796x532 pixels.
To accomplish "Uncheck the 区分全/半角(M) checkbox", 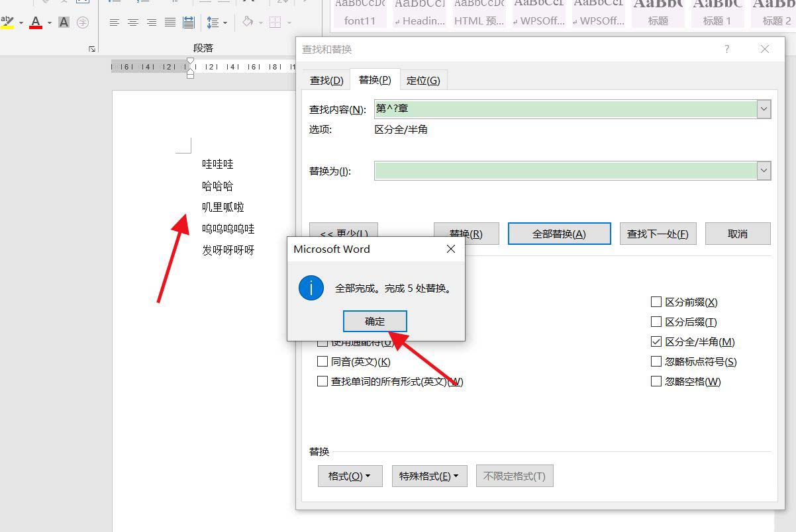I will coord(656,342).
